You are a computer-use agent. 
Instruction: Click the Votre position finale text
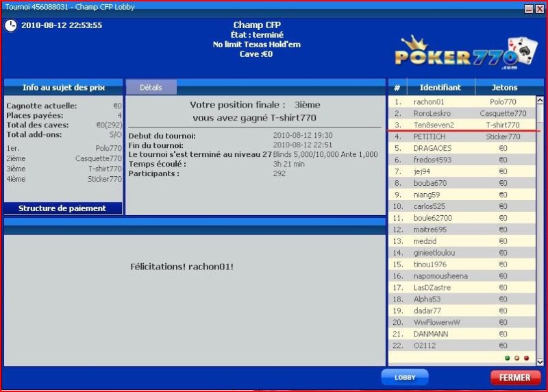(x=238, y=105)
